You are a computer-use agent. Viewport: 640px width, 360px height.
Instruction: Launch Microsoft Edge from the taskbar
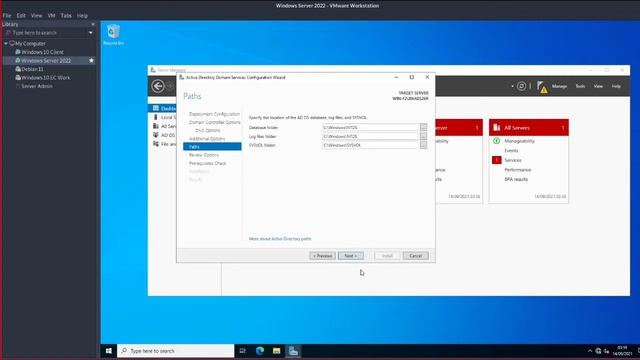point(260,351)
